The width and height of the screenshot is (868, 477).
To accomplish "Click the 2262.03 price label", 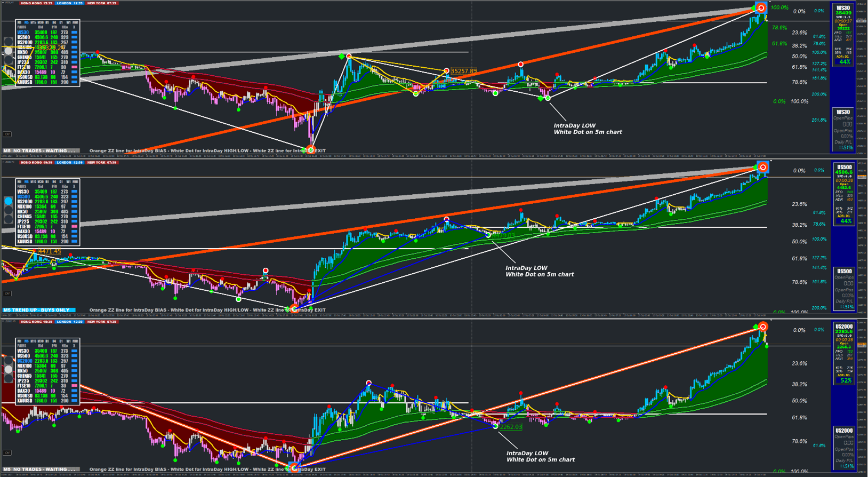I will coord(511,427).
